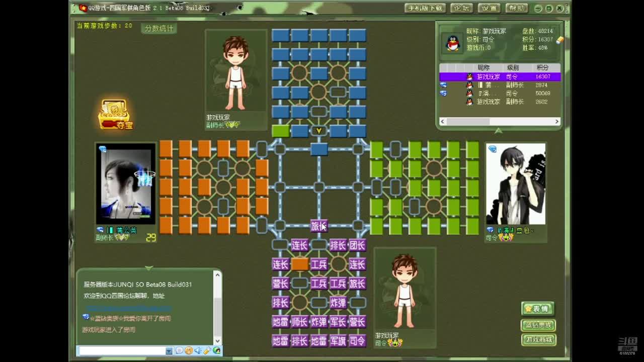Click the blue diamond icon on the anime boy avatar
Viewport: 644px width, 362px height.
click(493, 149)
